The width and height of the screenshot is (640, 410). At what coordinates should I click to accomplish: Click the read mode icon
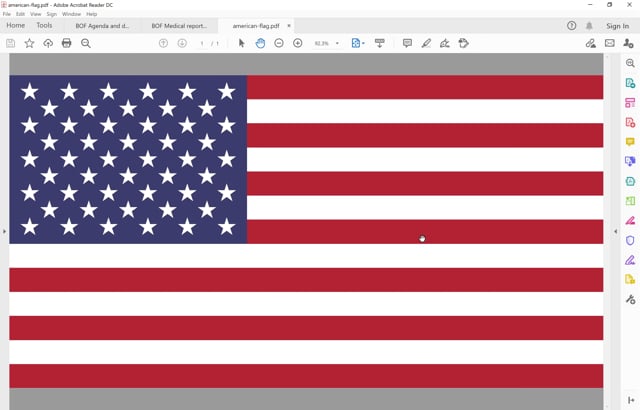click(380, 43)
